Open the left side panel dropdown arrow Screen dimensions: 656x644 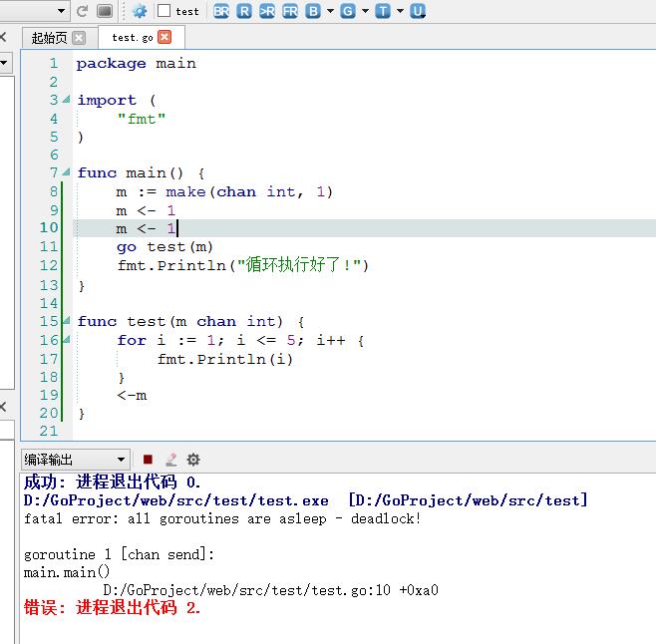tap(4, 63)
